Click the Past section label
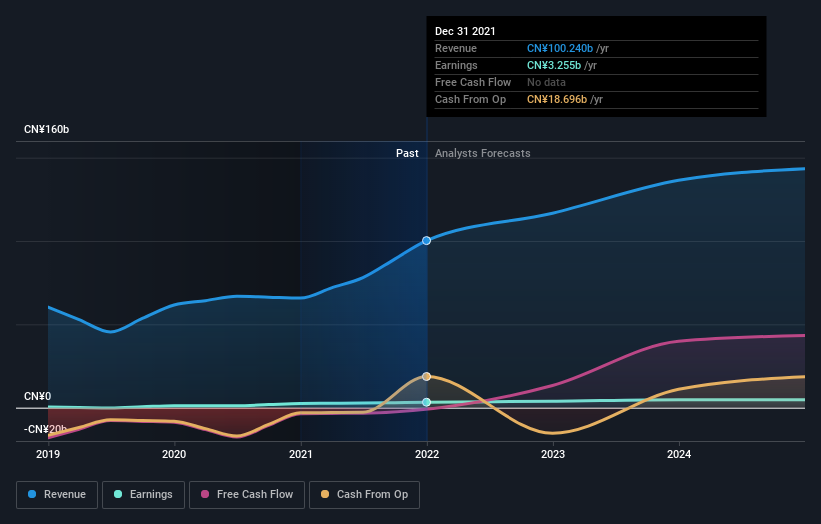Image resolution: width=821 pixels, height=524 pixels. pos(407,153)
